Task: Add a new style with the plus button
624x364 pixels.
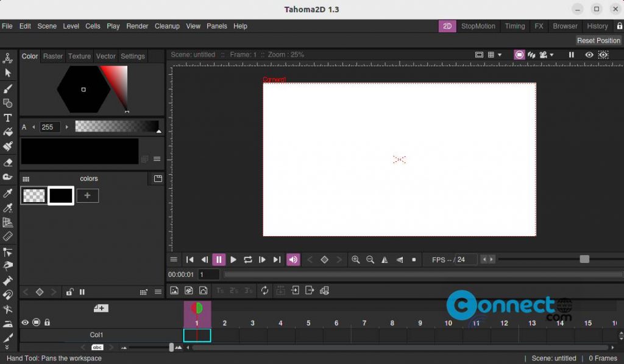Action: 87,195
